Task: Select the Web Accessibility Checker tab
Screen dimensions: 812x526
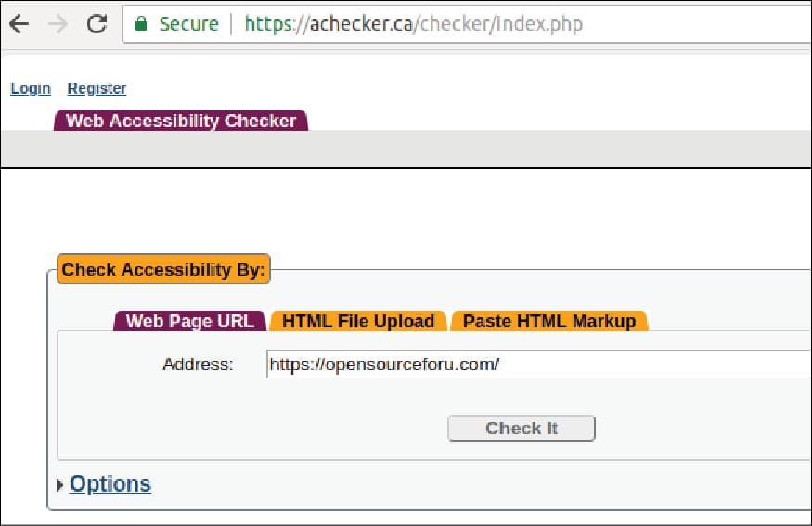Action: click(x=181, y=121)
